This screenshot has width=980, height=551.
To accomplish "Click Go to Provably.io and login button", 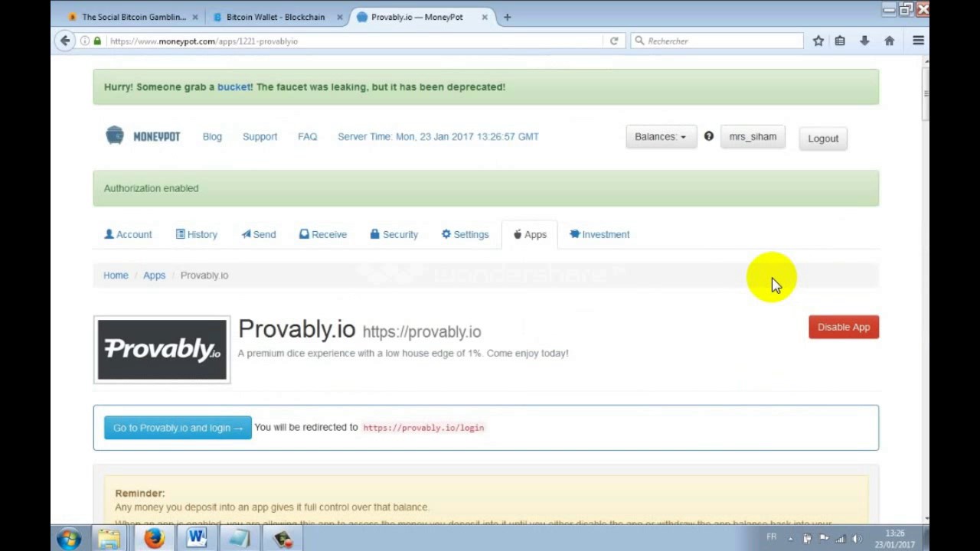I will pyautogui.click(x=178, y=428).
